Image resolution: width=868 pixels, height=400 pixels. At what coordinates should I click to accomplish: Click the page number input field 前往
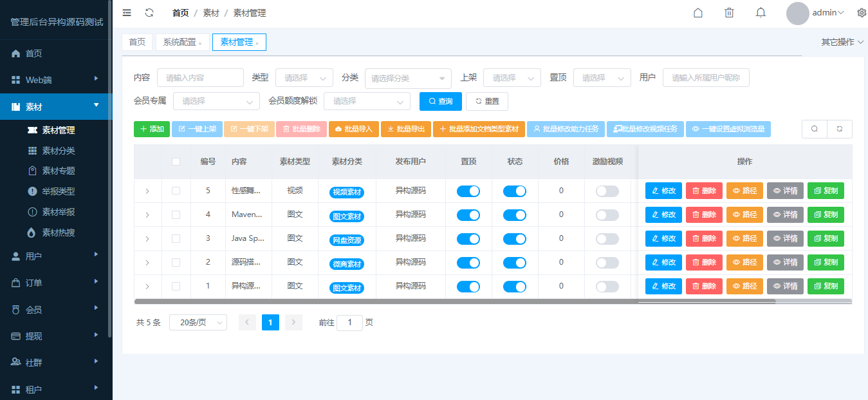coord(349,322)
